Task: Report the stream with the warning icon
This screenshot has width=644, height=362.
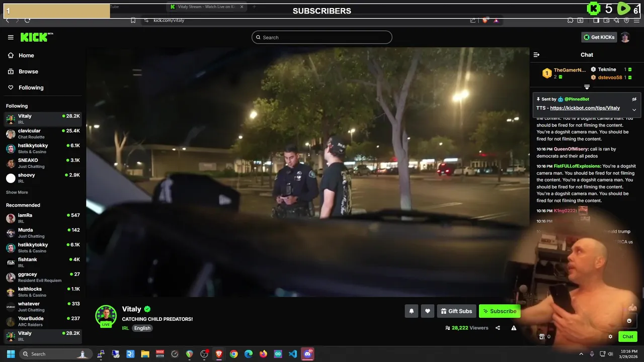Action: [x=514, y=328]
